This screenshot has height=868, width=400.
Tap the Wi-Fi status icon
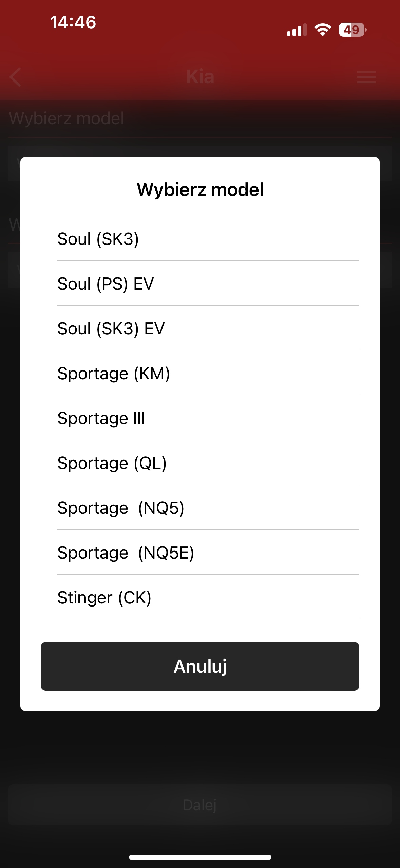(x=323, y=30)
